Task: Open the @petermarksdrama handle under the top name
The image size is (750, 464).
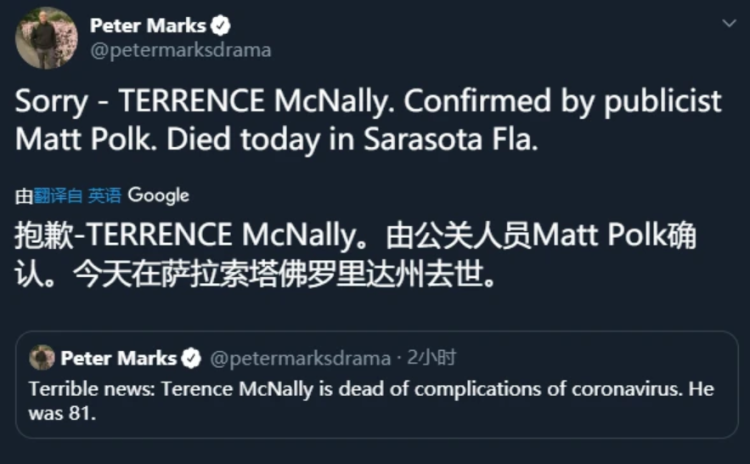Action: 181,50
